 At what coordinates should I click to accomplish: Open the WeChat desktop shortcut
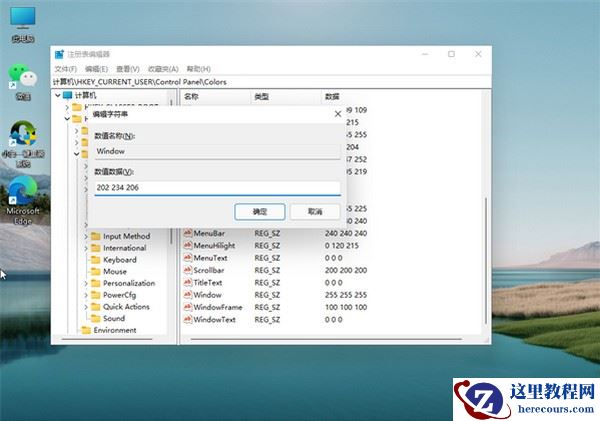[23, 82]
